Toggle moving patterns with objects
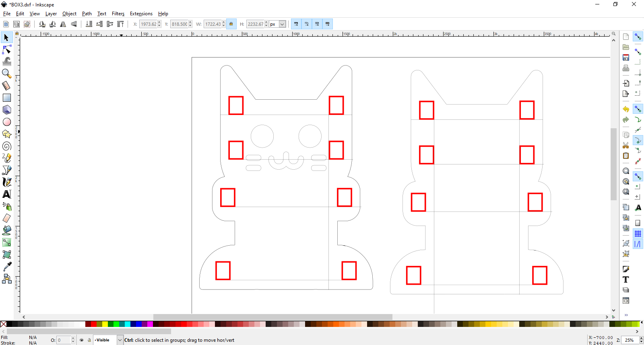The height and width of the screenshot is (345, 644). coord(327,24)
